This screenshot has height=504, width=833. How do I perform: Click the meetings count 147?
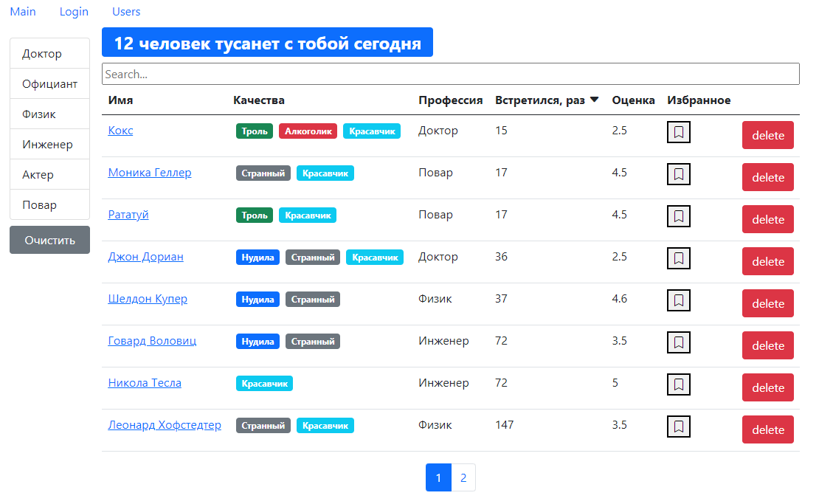(504, 425)
